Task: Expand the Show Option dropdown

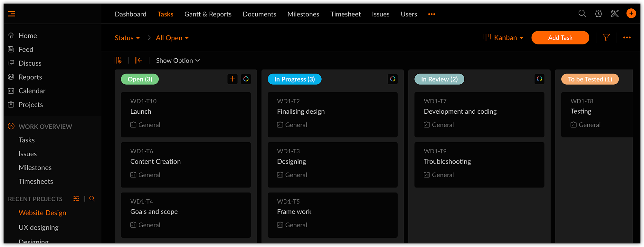Action: 178,61
